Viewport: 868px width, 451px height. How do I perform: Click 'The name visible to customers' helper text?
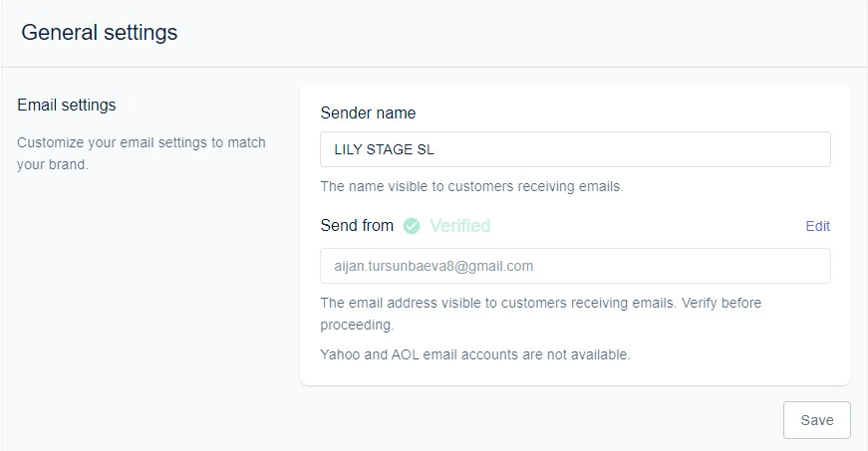pyautogui.click(x=471, y=186)
